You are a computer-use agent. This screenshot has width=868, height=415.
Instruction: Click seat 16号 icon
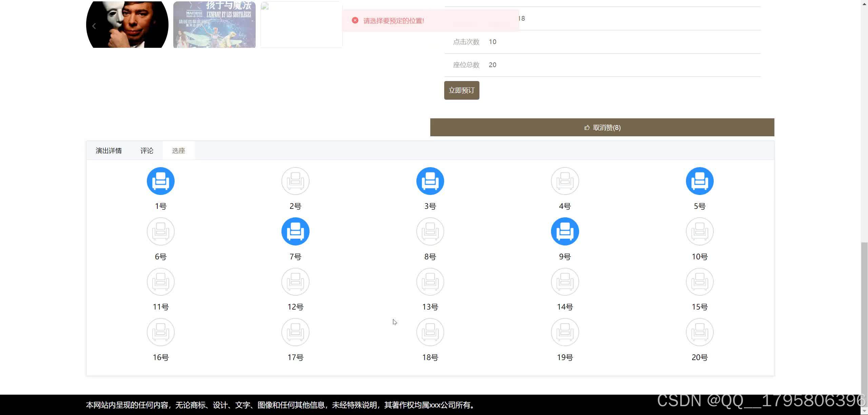160,332
